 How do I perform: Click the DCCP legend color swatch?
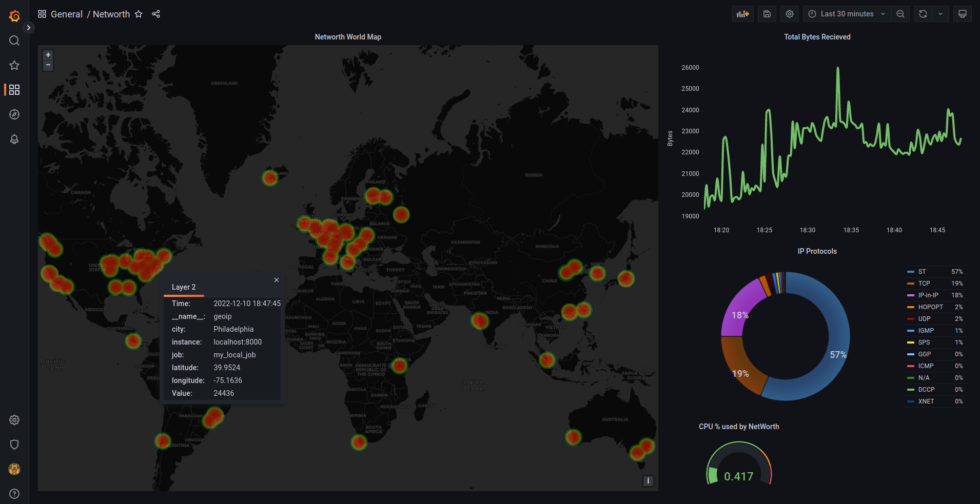(911, 390)
